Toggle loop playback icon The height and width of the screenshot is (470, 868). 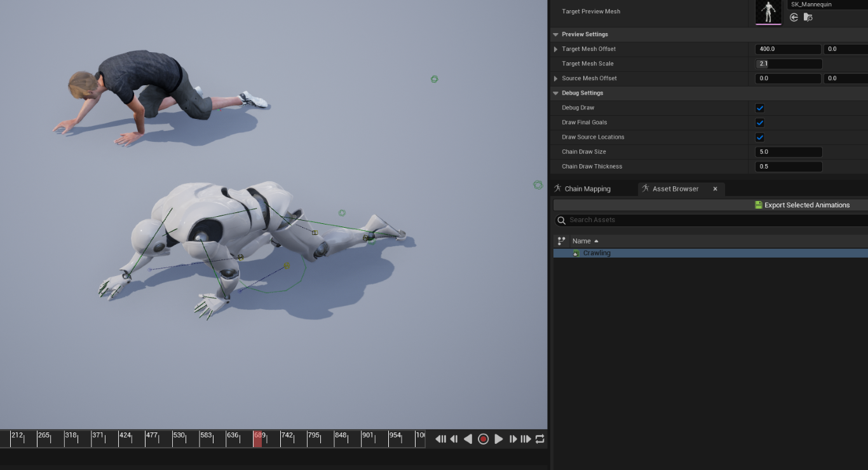[539, 439]
